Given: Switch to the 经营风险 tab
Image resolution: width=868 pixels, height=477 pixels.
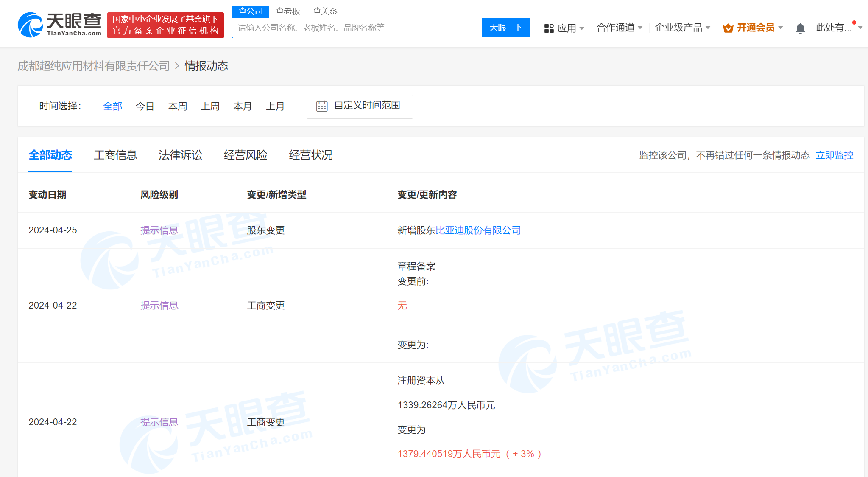Looking at the screenshot, I should point(246,155).
